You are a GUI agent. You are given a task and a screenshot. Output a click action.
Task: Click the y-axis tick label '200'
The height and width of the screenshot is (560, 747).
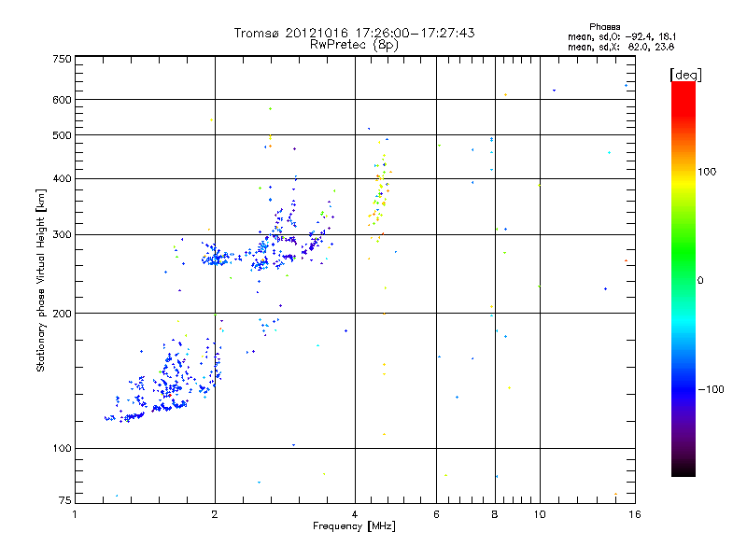pos(62,314)
